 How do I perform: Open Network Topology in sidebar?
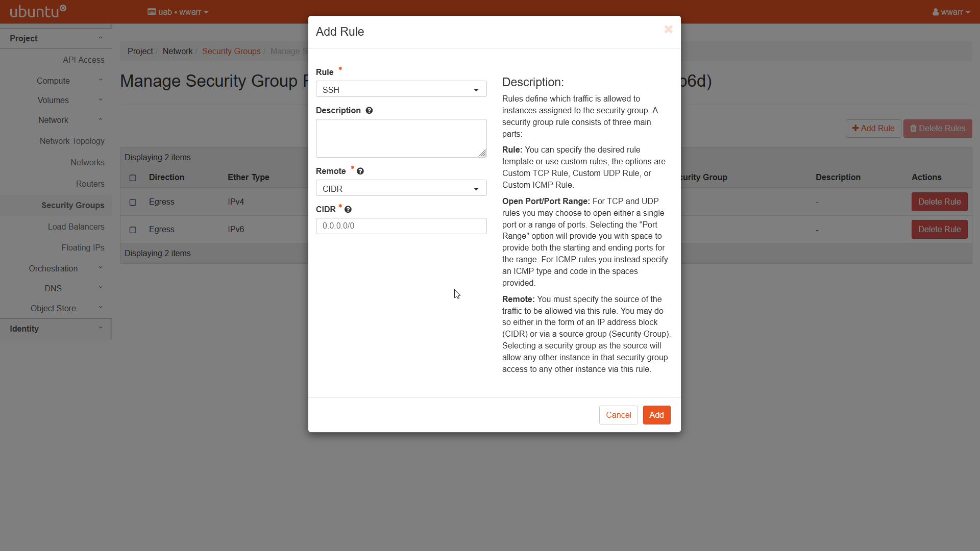pos(72,141)
